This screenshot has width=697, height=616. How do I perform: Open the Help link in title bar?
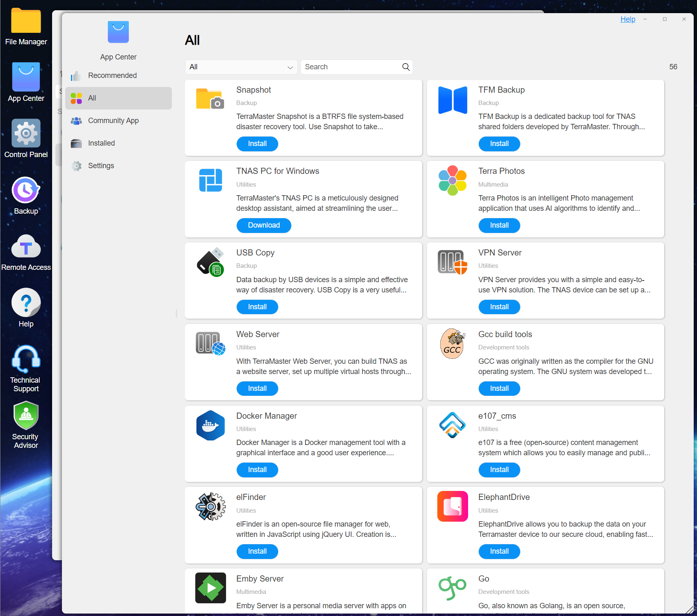[x=628, y=19]
